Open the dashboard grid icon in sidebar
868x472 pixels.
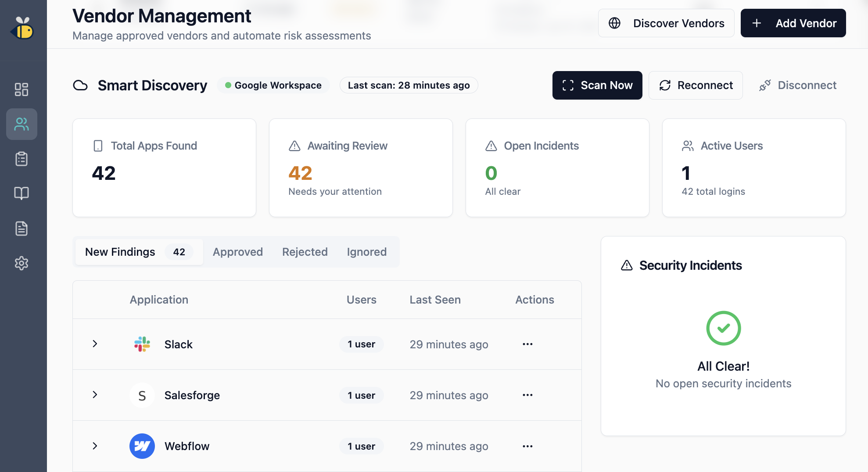22,89
